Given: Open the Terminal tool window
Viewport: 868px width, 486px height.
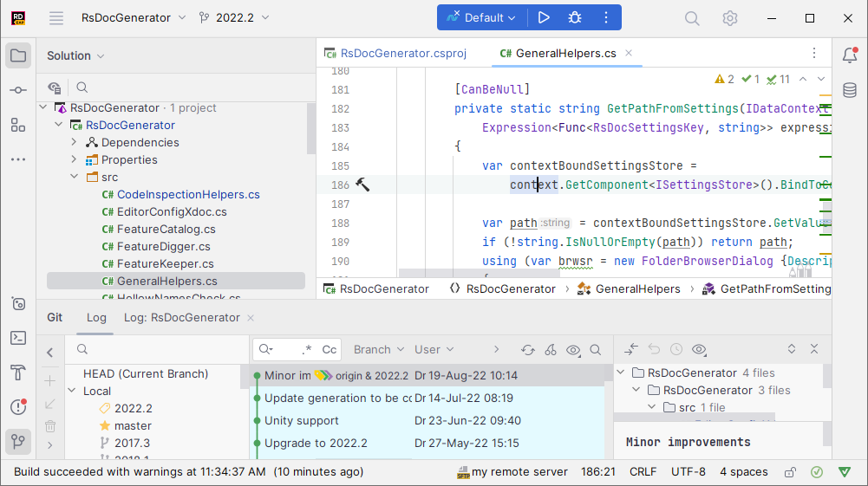Looking at the screenshot, I should coord(18,338).
